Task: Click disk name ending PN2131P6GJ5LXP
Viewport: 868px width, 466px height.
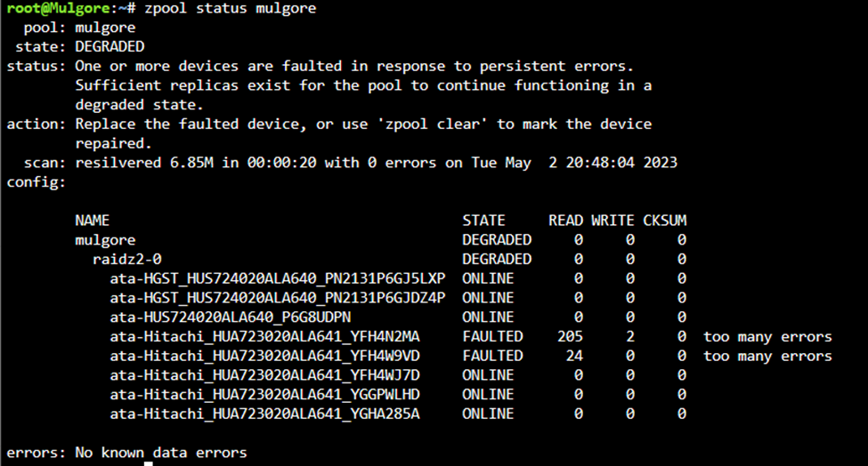Action: [278, 278]
